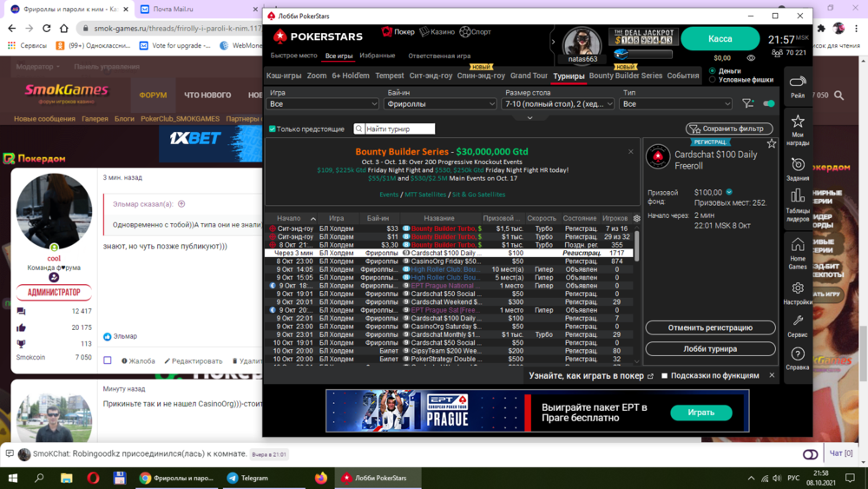Close Bounty Builder Series banner
The image size is (868, 489).
(630, 151)
